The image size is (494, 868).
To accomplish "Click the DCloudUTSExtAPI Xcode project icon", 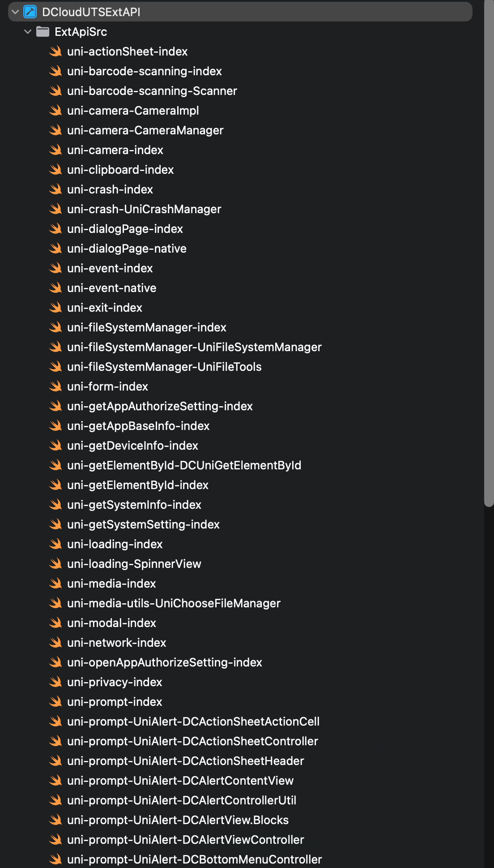I will (30, 12).
